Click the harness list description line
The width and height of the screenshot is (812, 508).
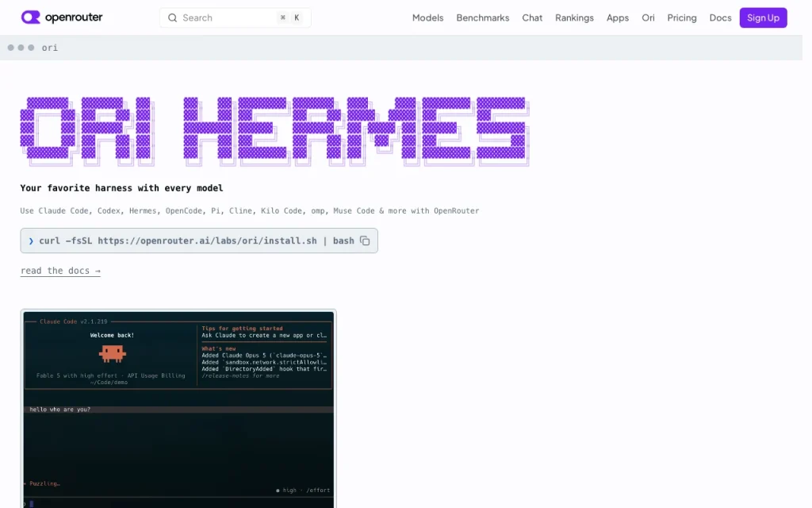point(250,211)
